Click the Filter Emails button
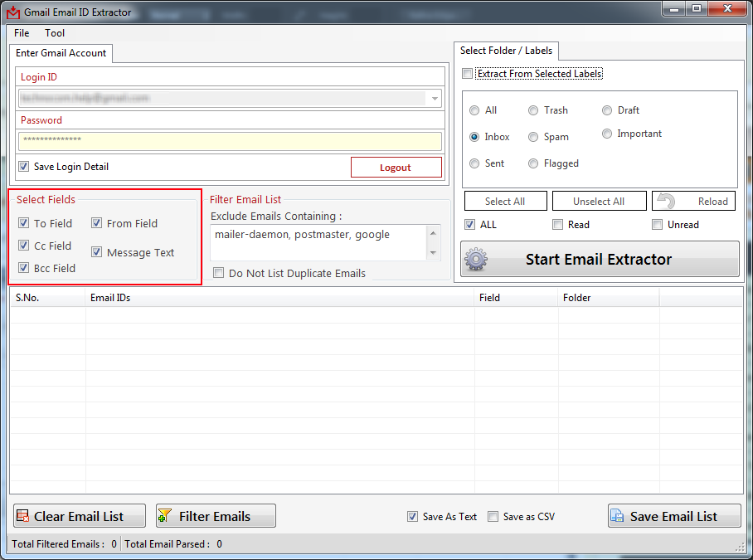The image size is (753, 560). pyautogui.click(x=216, y=516)
